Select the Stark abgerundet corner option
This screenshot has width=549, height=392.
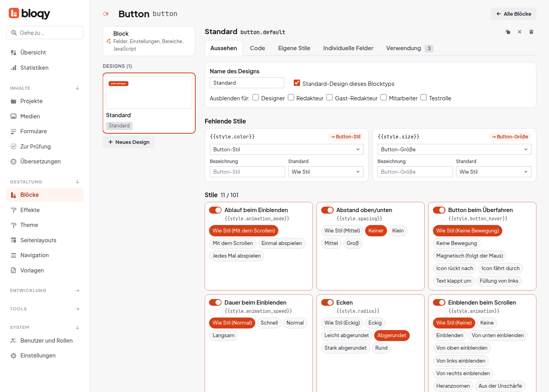pos(345,348)
